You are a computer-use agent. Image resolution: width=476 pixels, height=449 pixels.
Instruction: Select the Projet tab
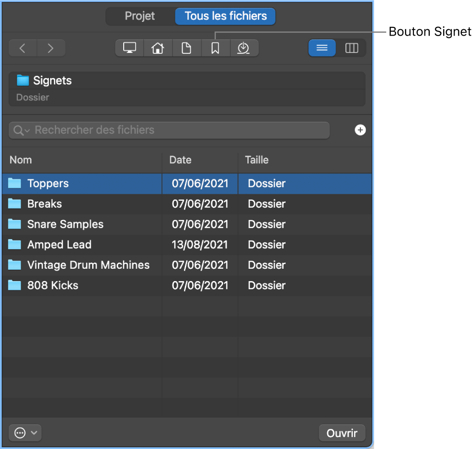click(x=140, y=16)
